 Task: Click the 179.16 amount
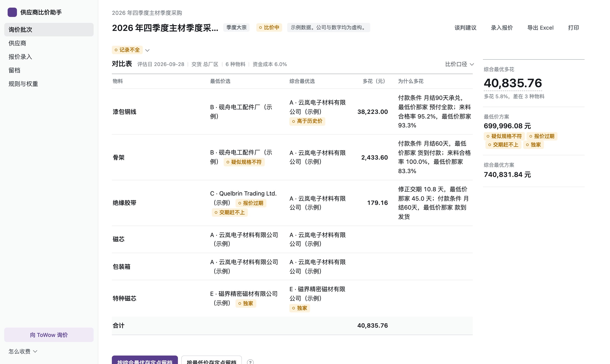377,203
